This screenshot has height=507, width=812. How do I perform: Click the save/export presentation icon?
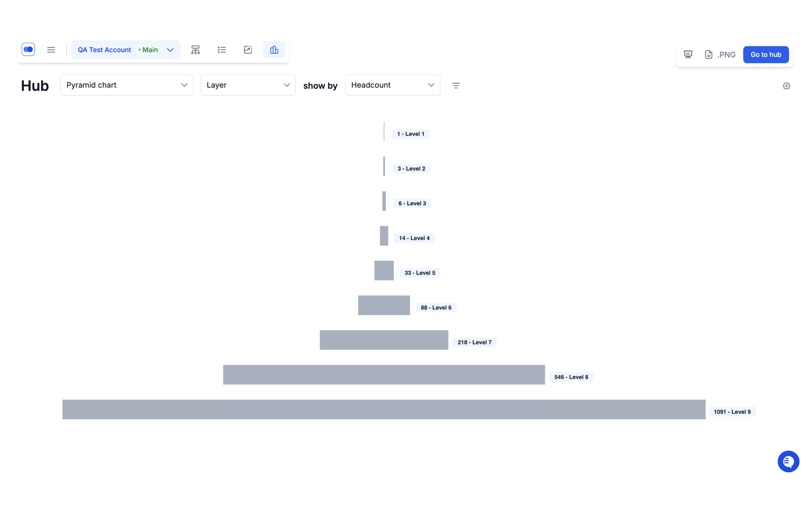[x=687, y=54]
